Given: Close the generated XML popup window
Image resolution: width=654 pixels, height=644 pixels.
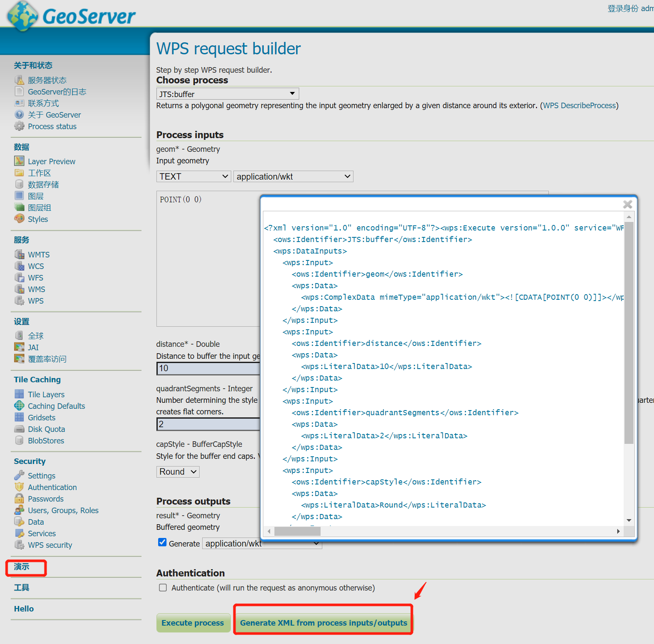Looking at the screenshot, I should (x=627, y=204).
